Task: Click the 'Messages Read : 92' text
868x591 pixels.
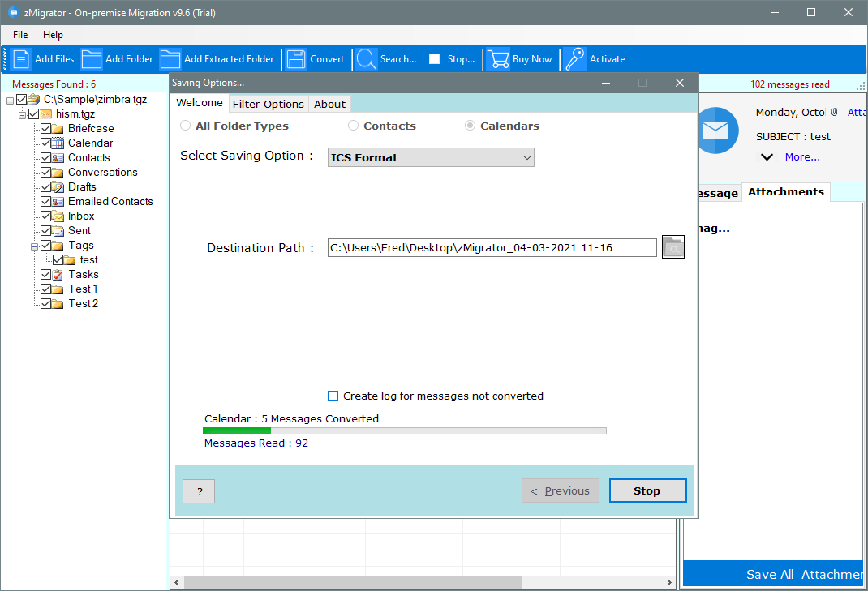Action: point(256,443)
